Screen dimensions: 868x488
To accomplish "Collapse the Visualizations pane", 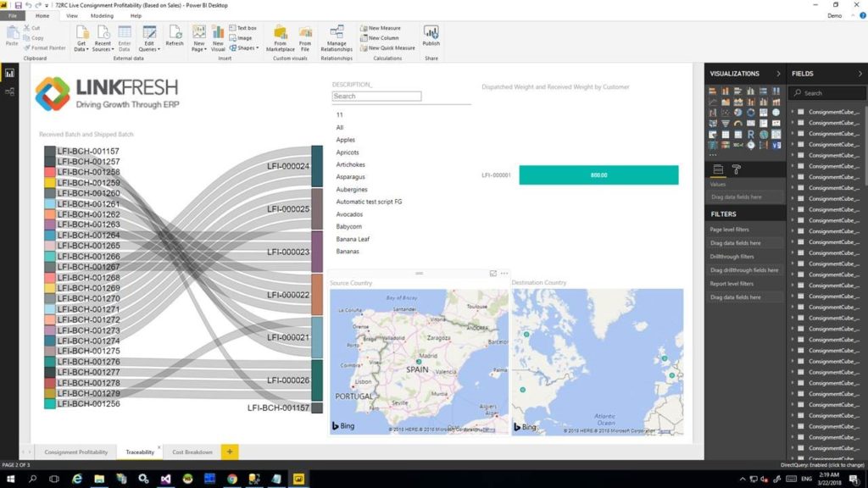I will 778,74.
